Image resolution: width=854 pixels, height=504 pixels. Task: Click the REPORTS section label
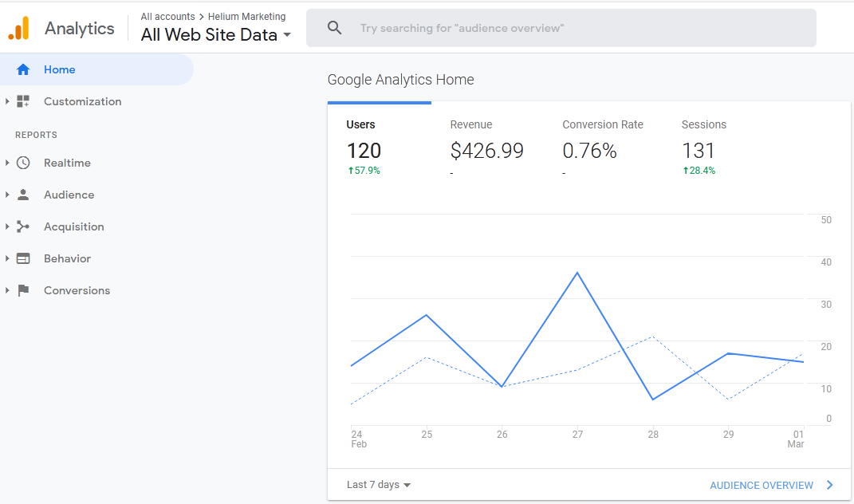[x=36, y=135]
